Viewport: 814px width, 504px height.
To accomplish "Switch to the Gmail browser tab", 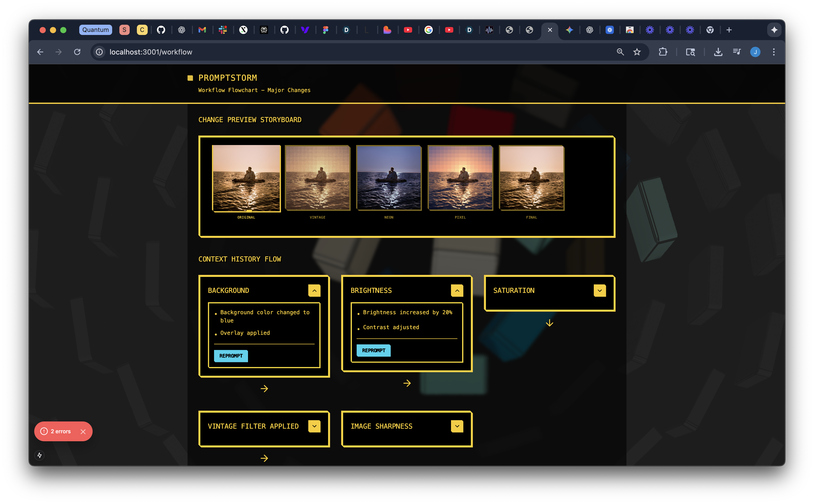I will (x=202, y=30).
